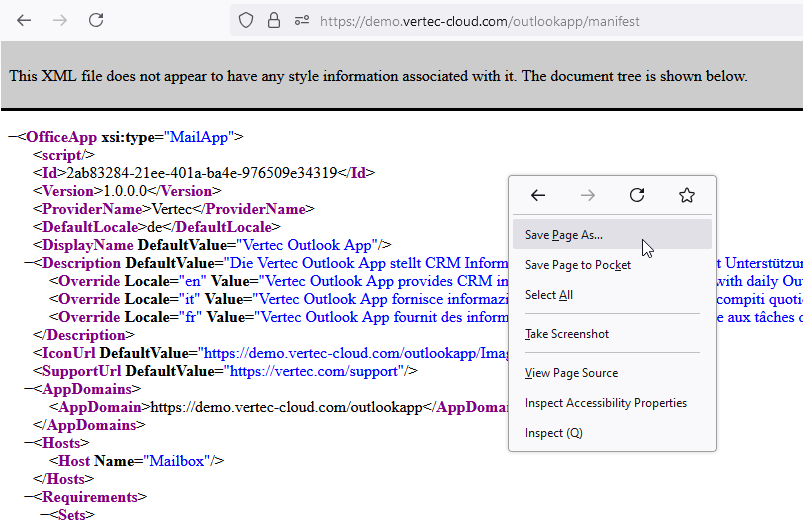The image size is (803, 520).
Task: Choose Select All in context menu
Action: point(549,295)
